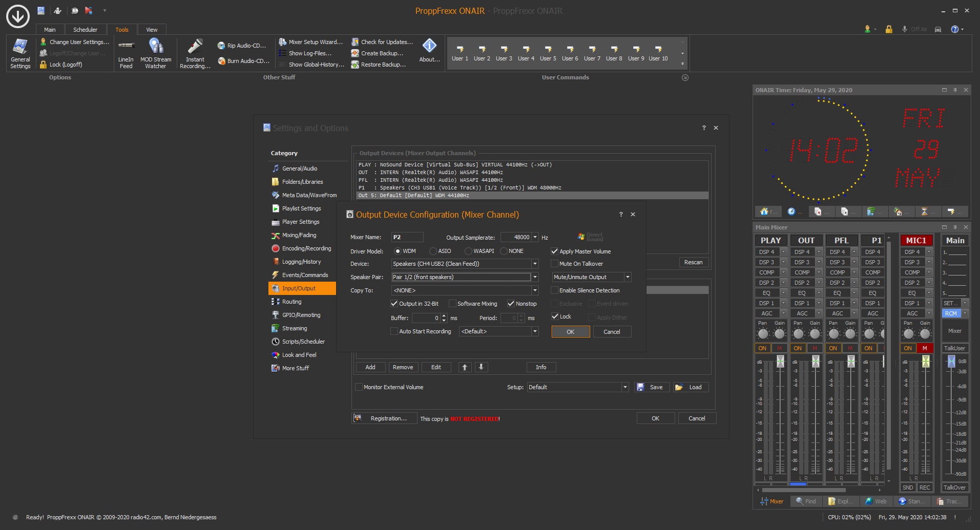Click the Mixer Name input field
Image resolution: width=980 pixels, height=530 pixels.
click(407, 237)
